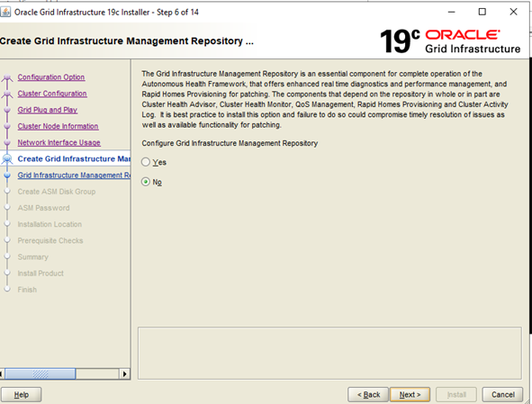Open Configuration Option step link
Viewport: 532px width, 404px height.
coord(51,77)
